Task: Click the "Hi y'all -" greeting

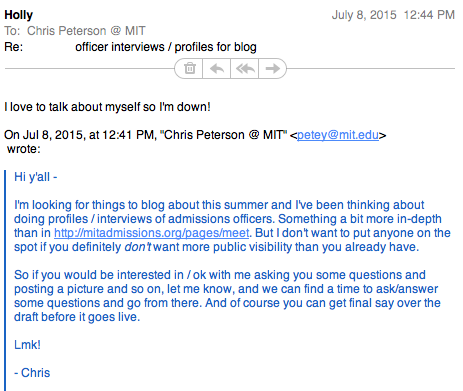Action: [36, 177]
